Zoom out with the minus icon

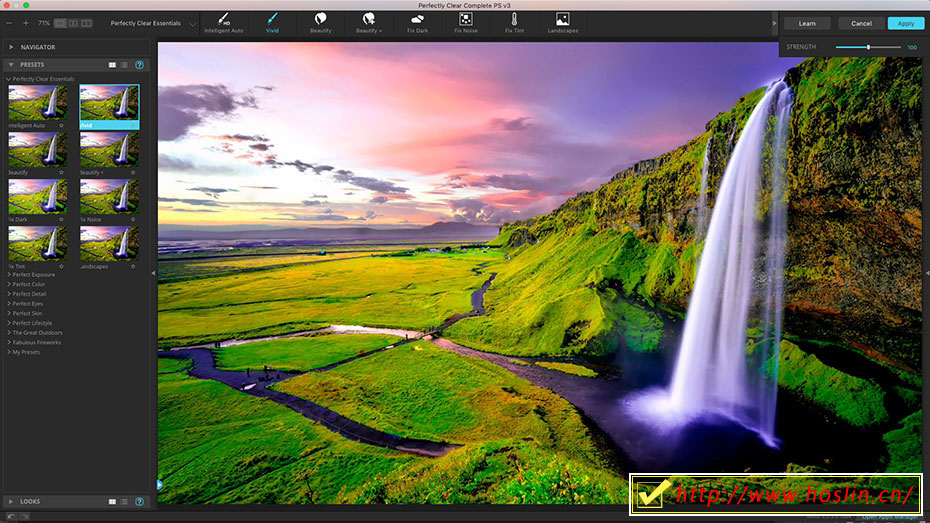point(9,23)
